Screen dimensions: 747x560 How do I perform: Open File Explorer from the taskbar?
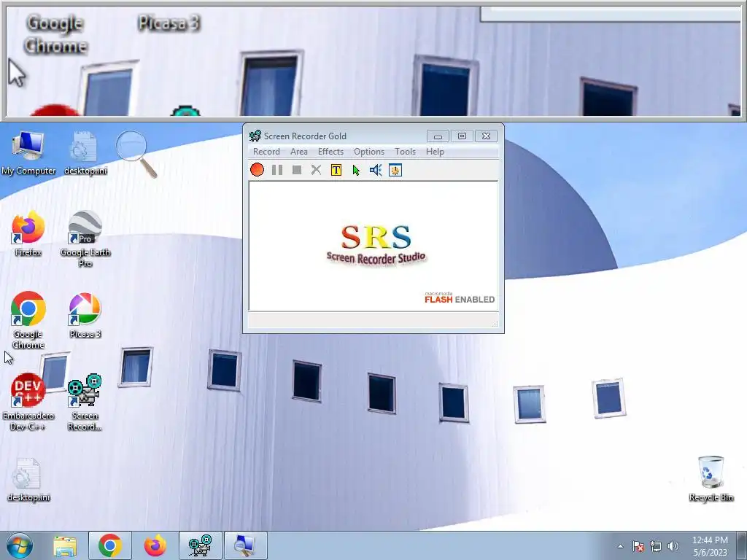[65, 545]
